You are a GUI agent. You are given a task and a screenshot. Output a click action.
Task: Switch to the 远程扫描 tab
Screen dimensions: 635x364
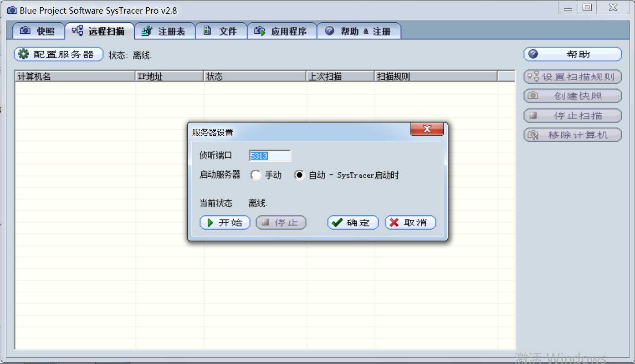pyautogui.click(x=100, y=31)
